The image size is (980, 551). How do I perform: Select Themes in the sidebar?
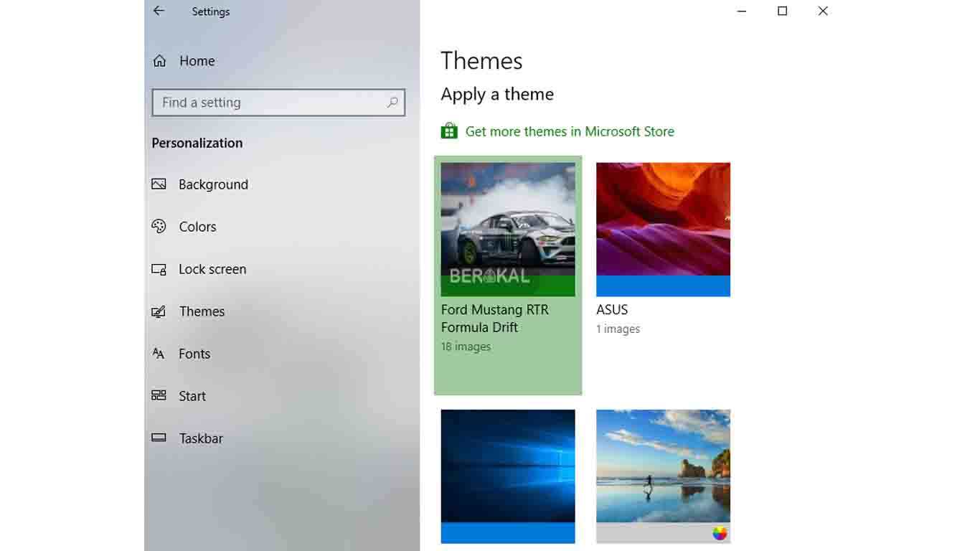tap(202, 311)
